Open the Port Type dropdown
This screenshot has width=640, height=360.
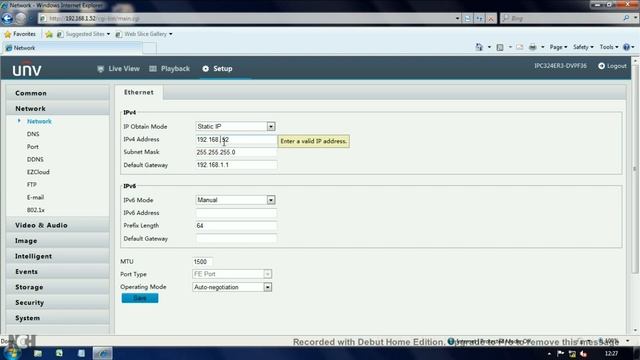pos(232,274)
